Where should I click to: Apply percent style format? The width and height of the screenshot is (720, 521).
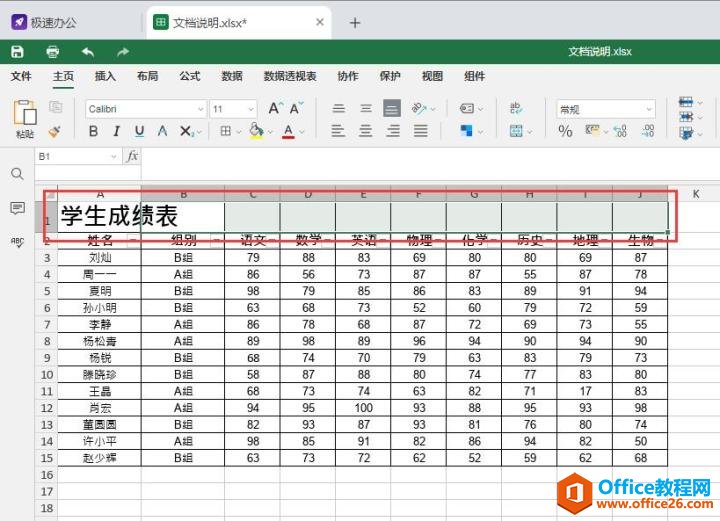click(x=565, y=131)
